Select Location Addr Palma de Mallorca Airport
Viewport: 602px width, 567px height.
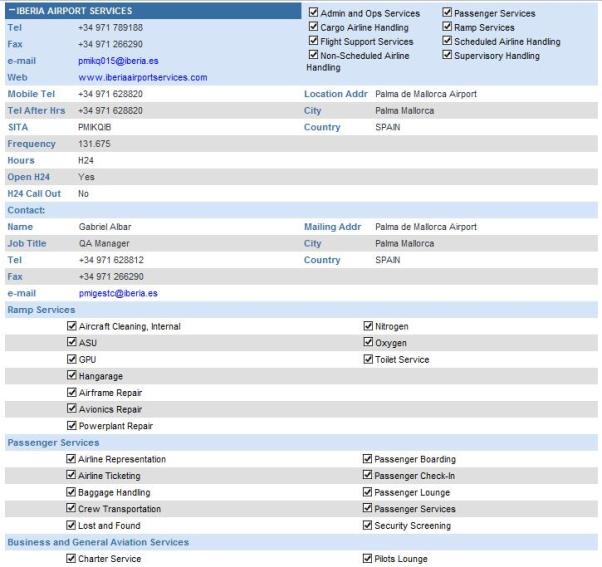click(426, 94)
